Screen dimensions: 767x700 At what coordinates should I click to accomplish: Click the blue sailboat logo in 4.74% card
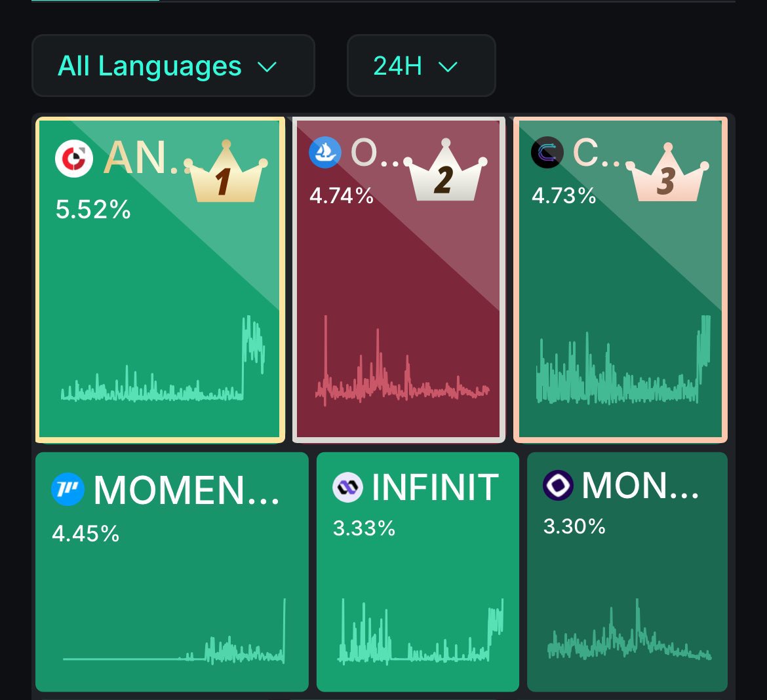click(325, 152)
